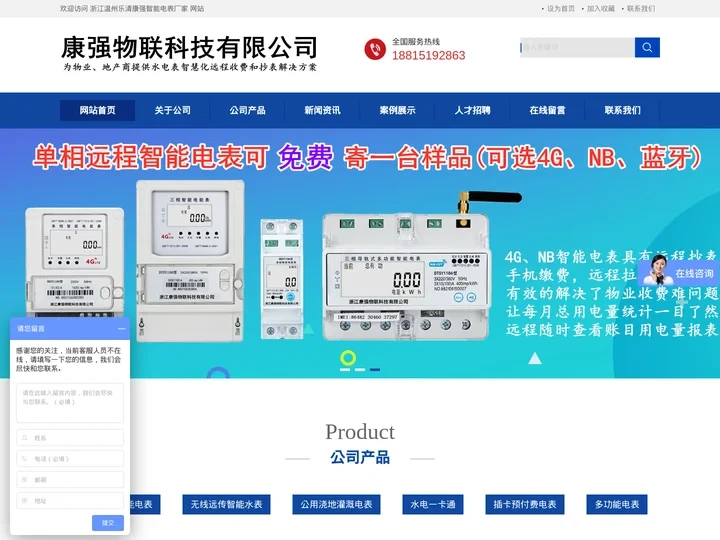720x540 pixels.
Task: Click the blue search magnifier button
Action: (647, 47)
